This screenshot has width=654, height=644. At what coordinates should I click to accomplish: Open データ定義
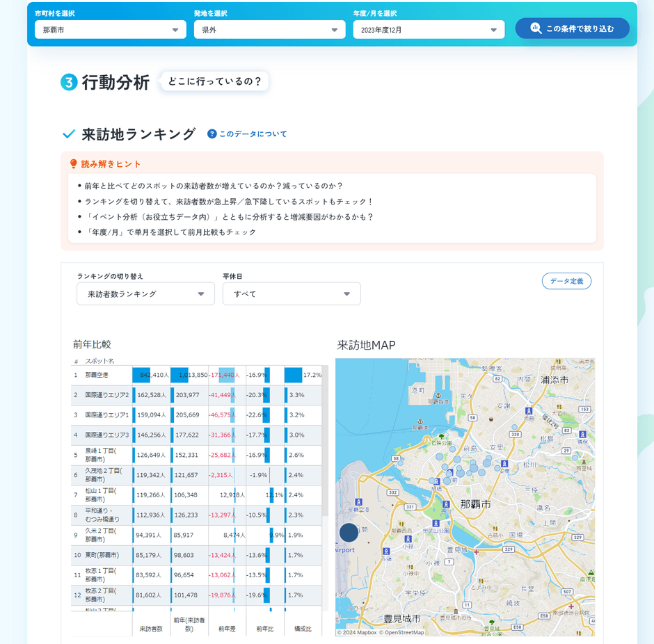pyautogui.click(x=567, y=281)
